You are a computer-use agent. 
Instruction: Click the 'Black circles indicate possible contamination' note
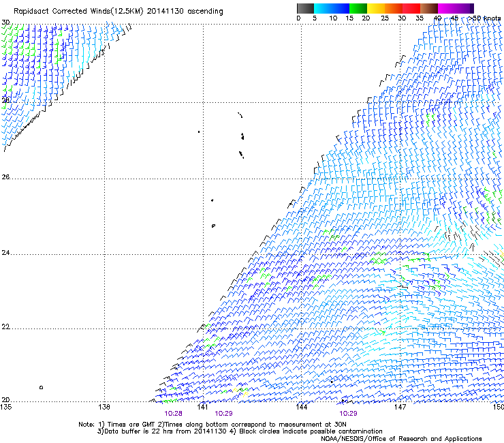coord(311,431)
